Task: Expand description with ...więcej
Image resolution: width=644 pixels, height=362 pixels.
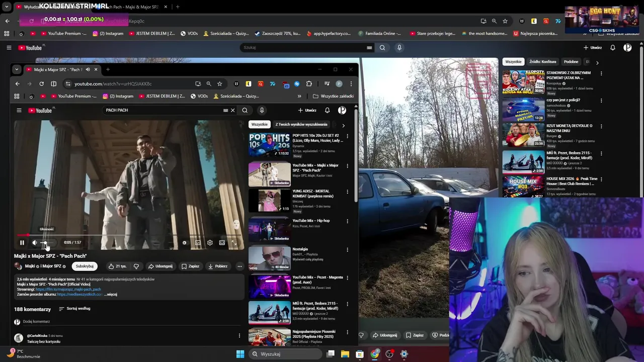Action: [111, 294]
